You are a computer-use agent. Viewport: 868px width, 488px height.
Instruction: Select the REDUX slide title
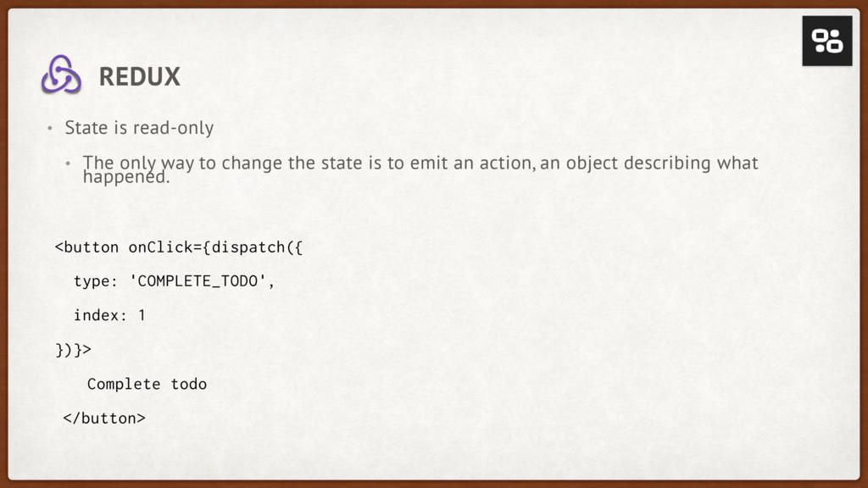(140, 76)
